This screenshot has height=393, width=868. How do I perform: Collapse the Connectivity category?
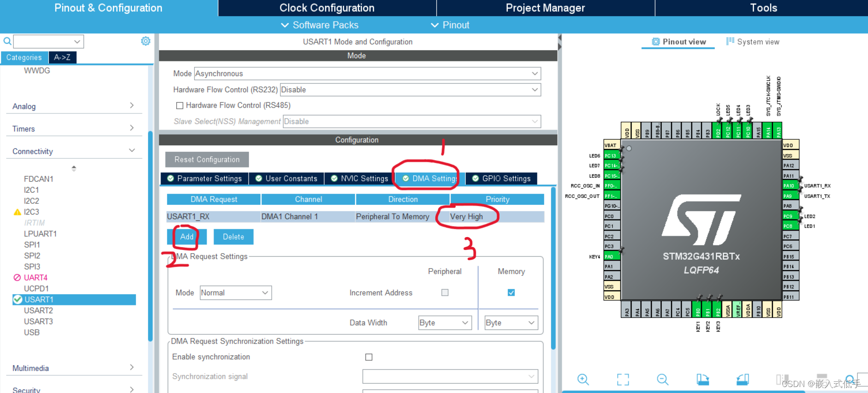click(74, 151)
